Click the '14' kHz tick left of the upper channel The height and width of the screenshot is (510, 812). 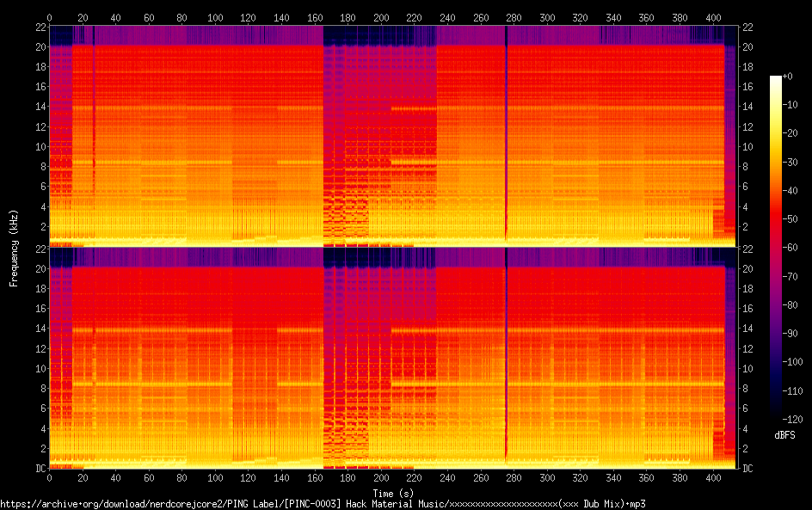pos(39,107)
